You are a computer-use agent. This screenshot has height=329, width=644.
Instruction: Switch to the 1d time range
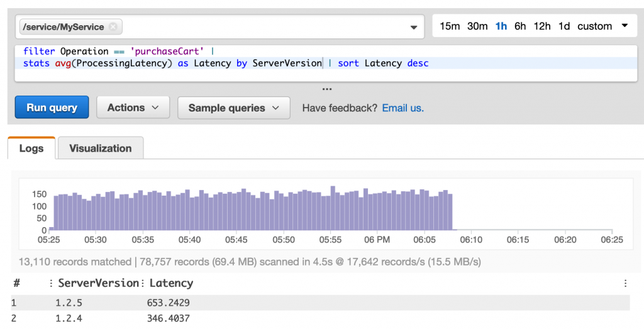564,26
